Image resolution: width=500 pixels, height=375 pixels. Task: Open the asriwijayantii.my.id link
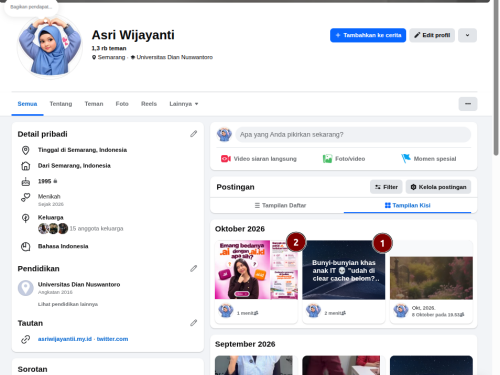tap(65, 339)
